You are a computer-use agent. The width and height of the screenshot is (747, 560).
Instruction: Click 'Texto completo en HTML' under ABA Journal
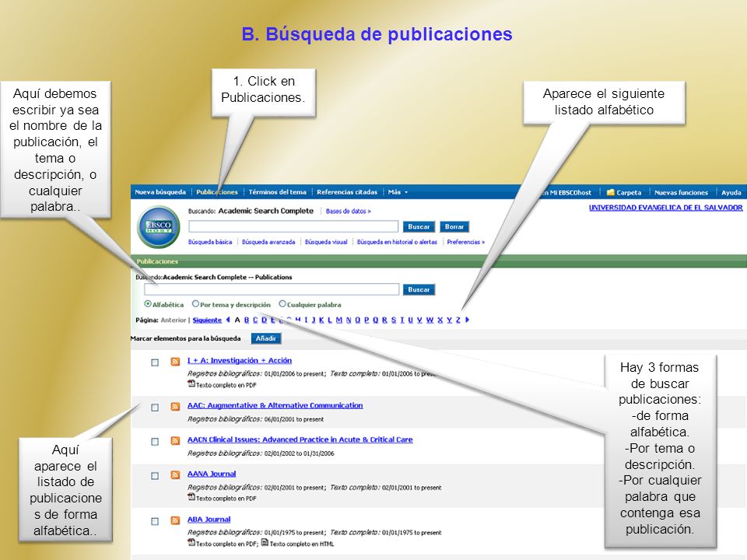click(x=302, y=544)
